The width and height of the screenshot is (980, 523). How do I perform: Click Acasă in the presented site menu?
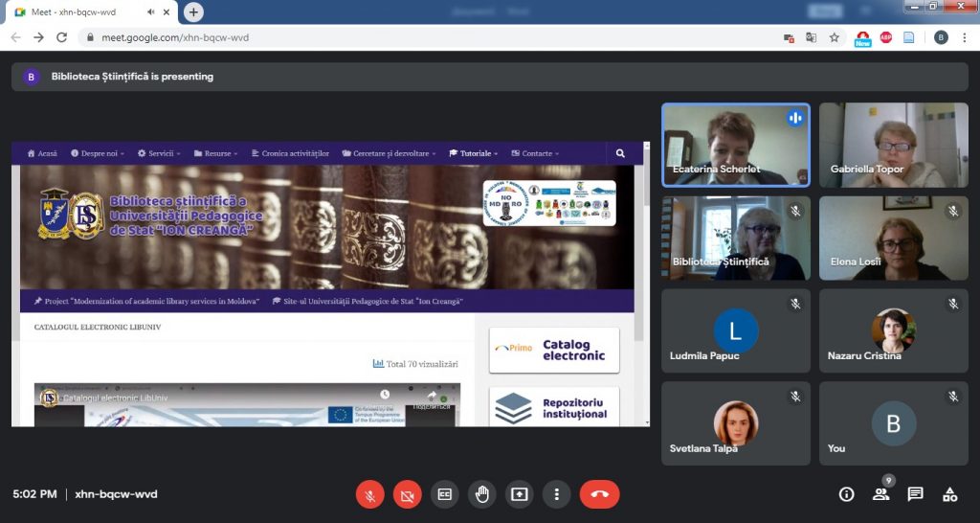point(42,153)
